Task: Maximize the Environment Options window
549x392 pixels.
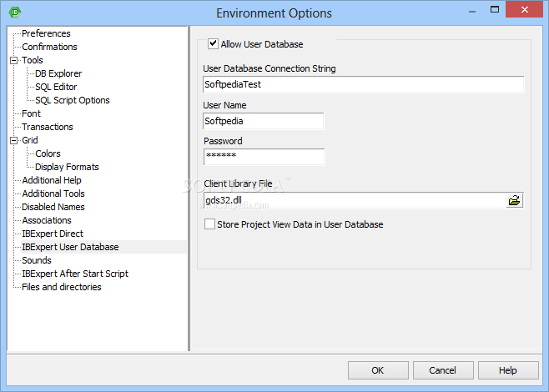Action: 495,10
